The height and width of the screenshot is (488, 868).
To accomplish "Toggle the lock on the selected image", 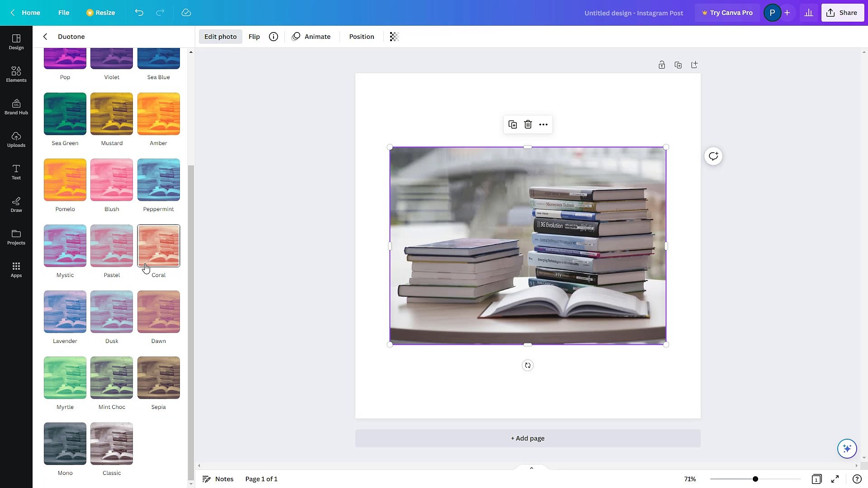I will 662,65.
